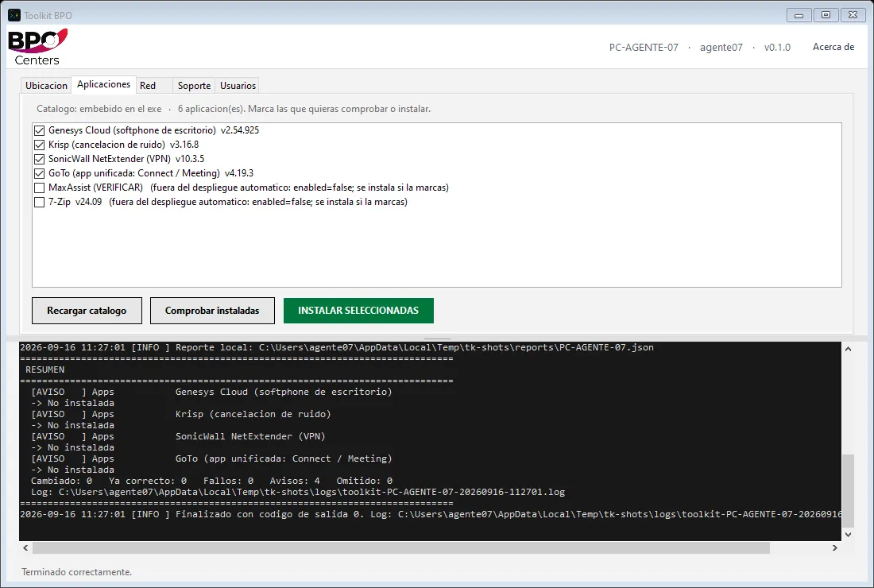The image size is (874, 588).
Task: Uncheck the GoTo app unificada checkbox
Action: pyautogui.click(x=39, y=173)
